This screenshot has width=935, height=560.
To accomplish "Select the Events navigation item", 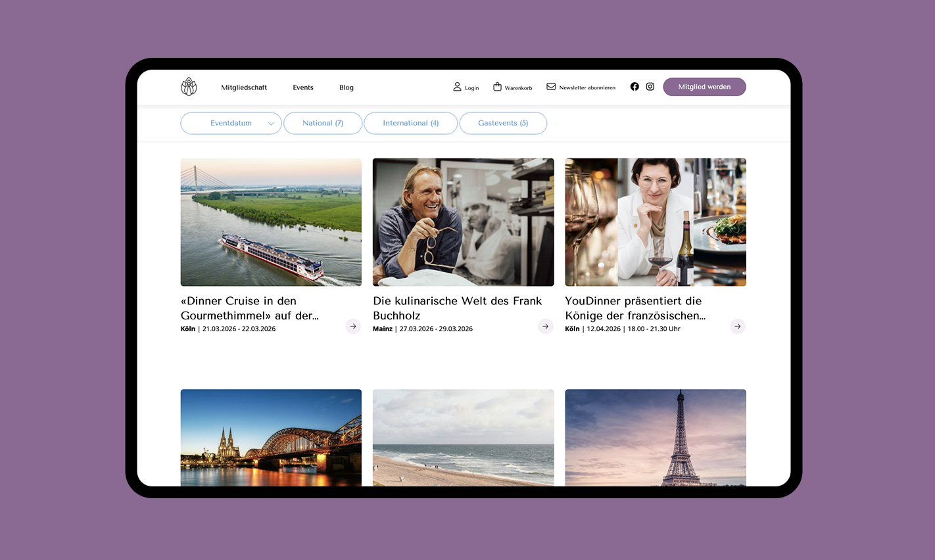I will tap(302, 87).
